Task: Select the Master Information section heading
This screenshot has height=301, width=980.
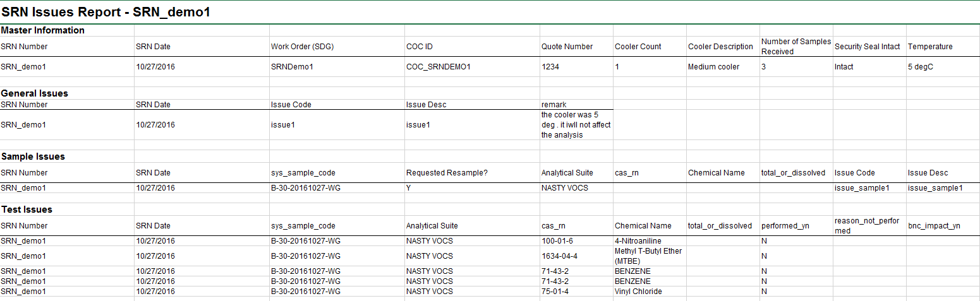Action: tap(43, 30)
